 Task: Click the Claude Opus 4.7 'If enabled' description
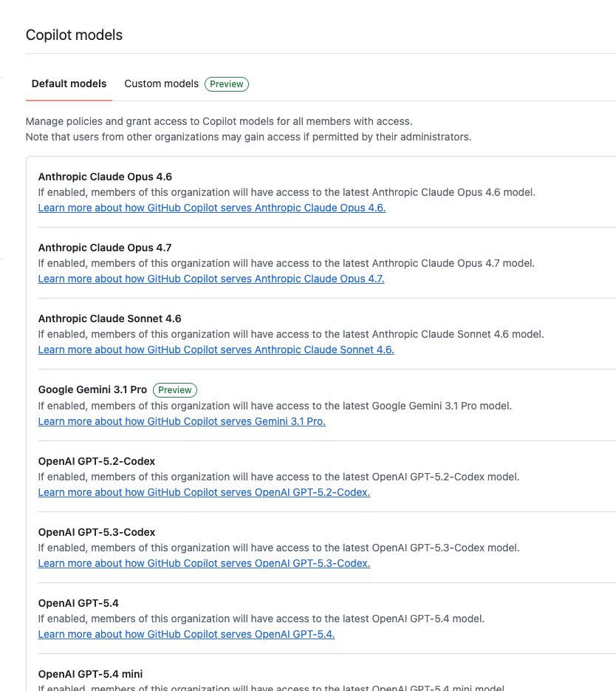[286, 263]
